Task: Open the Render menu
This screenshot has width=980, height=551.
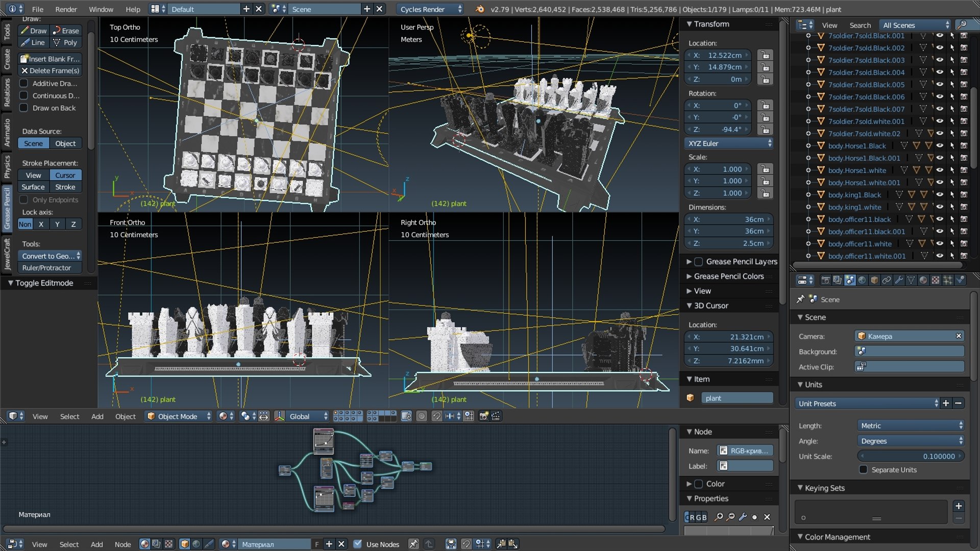Action: 66,9
